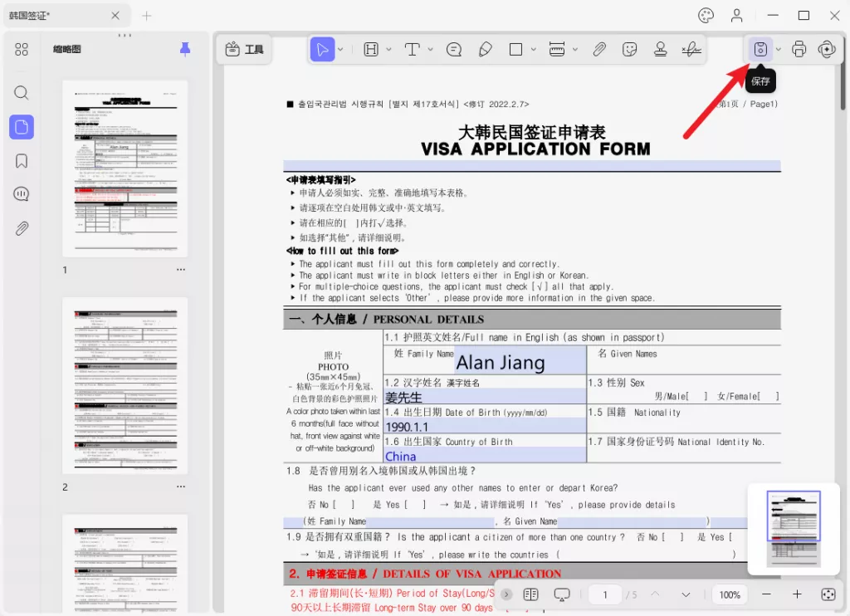
Task: Open the shape rectangle tool dropdown
Action: click(x=533, y=50)
